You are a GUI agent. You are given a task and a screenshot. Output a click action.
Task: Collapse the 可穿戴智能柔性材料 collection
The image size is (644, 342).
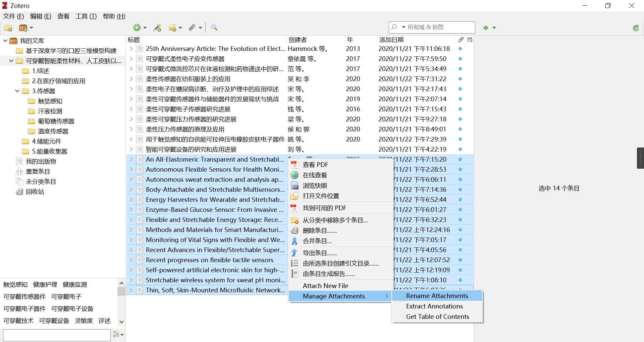11,61
